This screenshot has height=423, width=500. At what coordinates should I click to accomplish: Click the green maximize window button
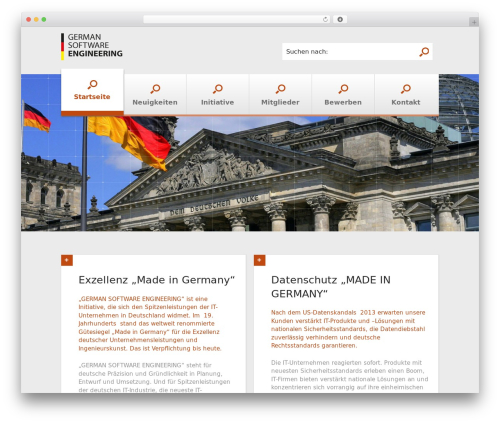click(44, 20)
